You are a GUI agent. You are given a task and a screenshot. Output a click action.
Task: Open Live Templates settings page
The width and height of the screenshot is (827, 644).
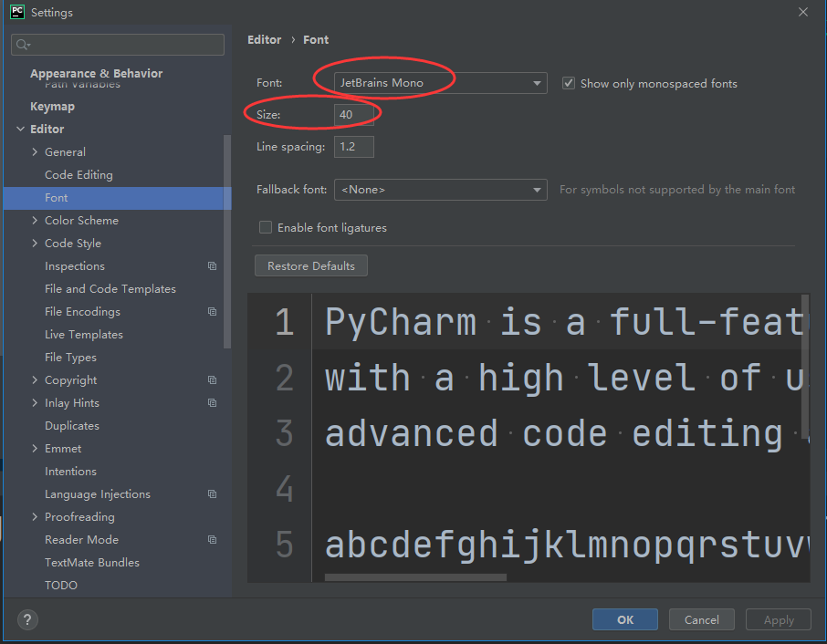(84, 335)
